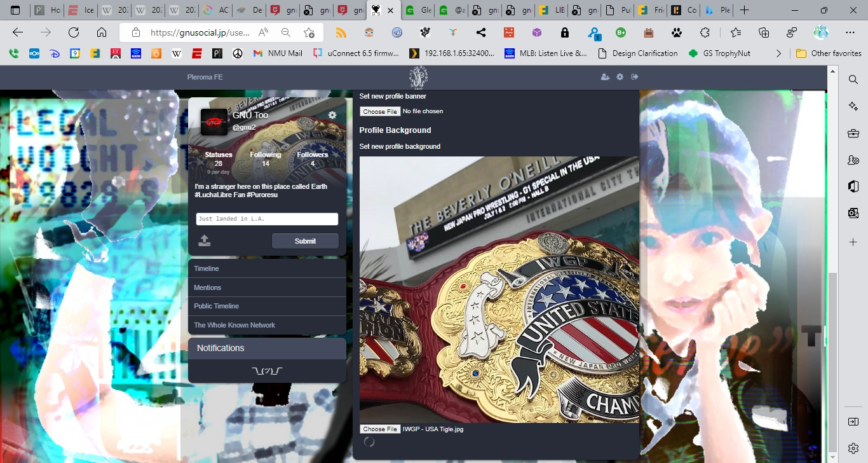Add this page to favorites with star-plus icon
Screen dimensions: 868x463
(x=309, y=32)
